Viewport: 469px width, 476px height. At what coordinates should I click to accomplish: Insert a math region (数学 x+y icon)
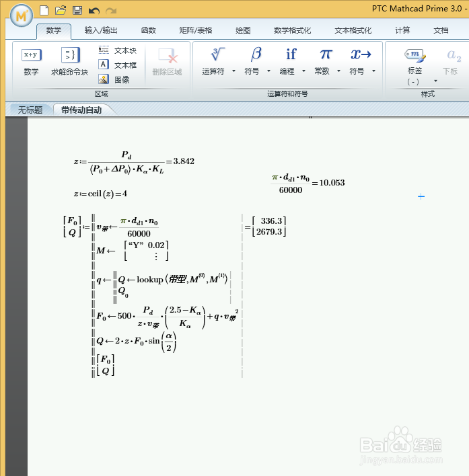tap(31, 55)
